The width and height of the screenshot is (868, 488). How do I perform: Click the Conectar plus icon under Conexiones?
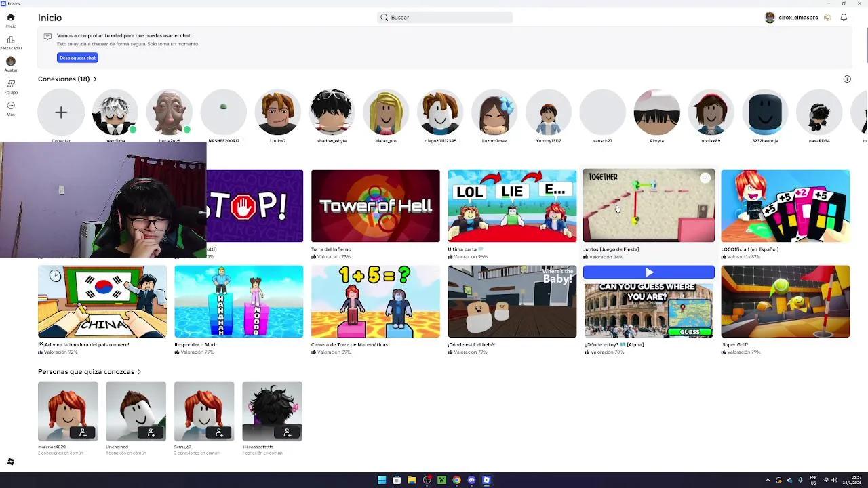[x=61, y=111]
